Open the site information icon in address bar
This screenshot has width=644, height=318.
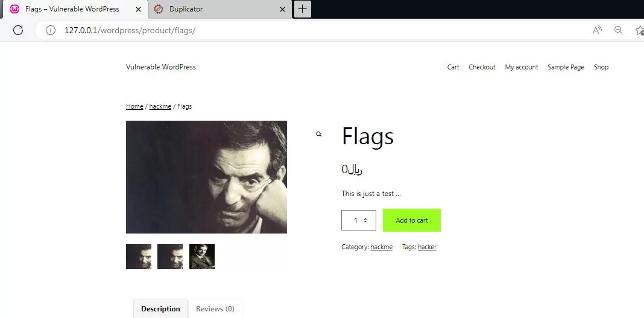[x=51, y=30]
